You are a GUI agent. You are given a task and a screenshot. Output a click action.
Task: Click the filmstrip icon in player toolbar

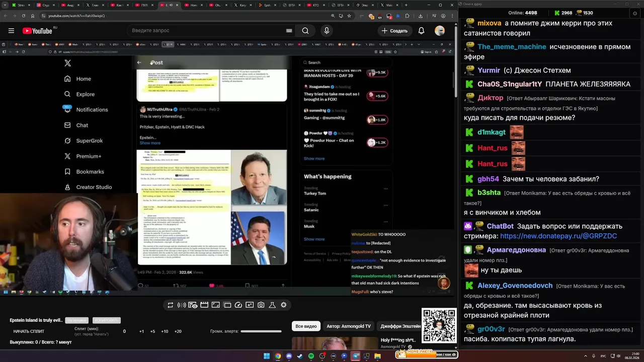coord(227,305)
